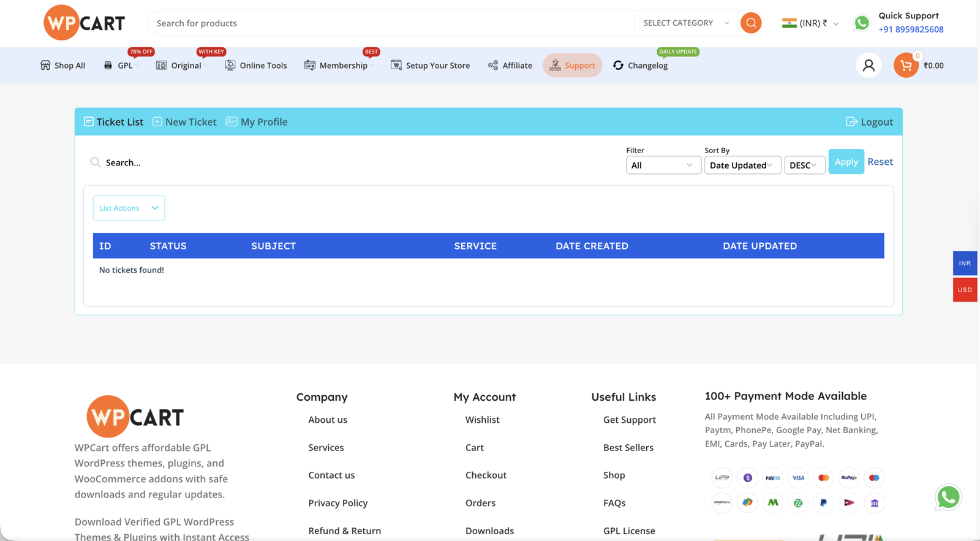Image resolution: width=980 pixels, height=541 pixels.
Task: Switch currency to USD side toggle
Action: point(965,290)
